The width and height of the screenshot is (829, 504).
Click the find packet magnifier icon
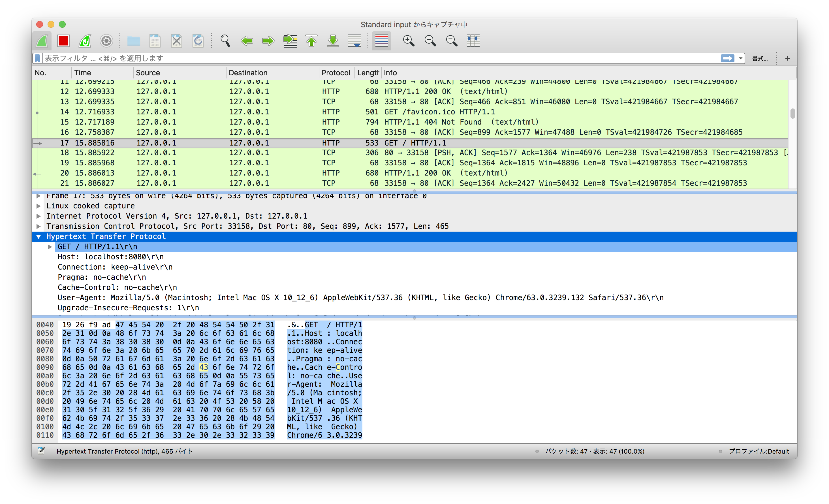[225, 41]
